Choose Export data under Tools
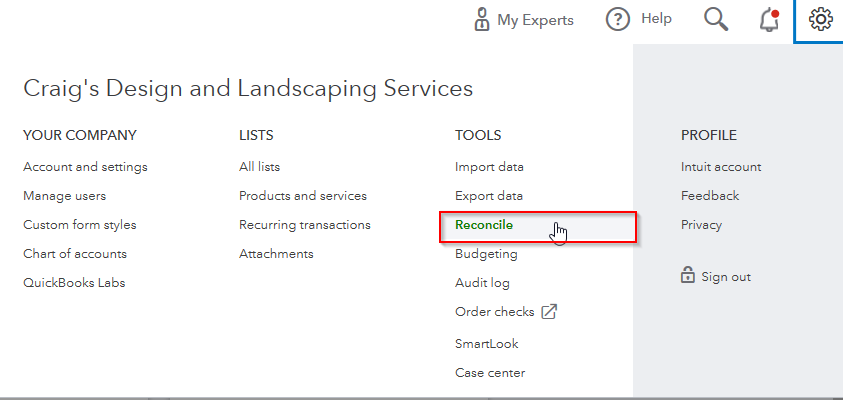The width and height of the screenshot is (843, 400). point(489,196)
